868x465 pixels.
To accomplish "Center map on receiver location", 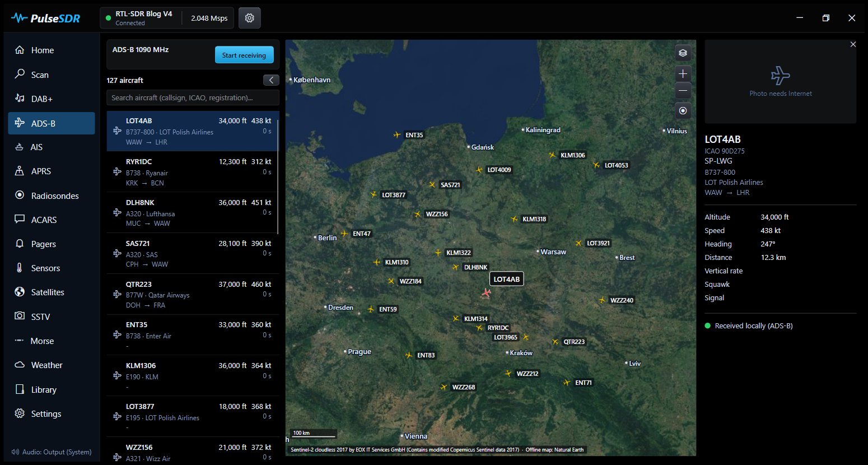I will [683, 110].
